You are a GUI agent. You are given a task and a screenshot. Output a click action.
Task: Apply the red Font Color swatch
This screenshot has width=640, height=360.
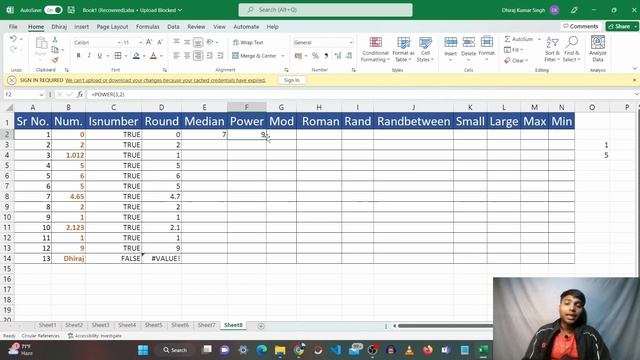[153, 56]
